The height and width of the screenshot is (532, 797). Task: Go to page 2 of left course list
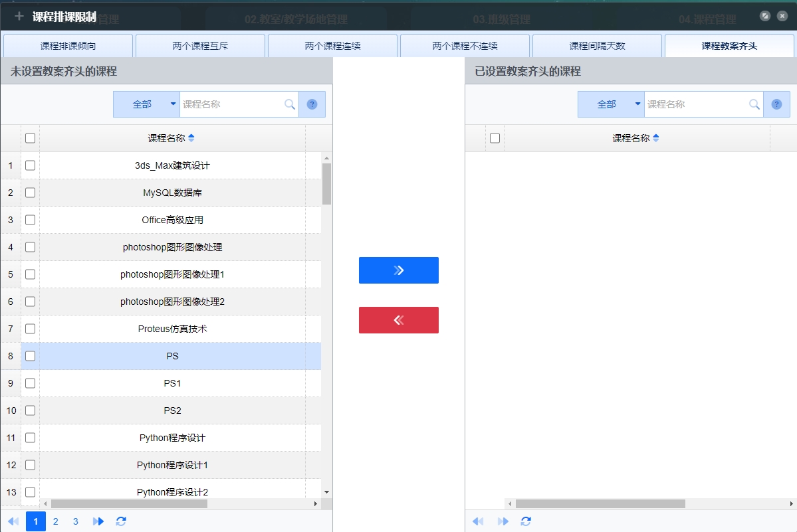pyautogui.click(x=55, y=521)
